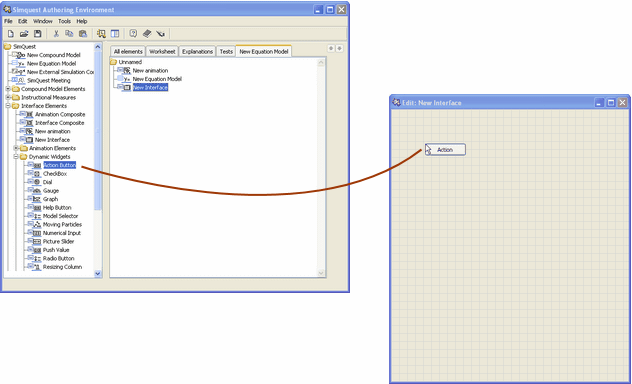This screenshot has height=384, width=632.
Task: Expand the Instructional Measures folder
Action: coord(8,98)
